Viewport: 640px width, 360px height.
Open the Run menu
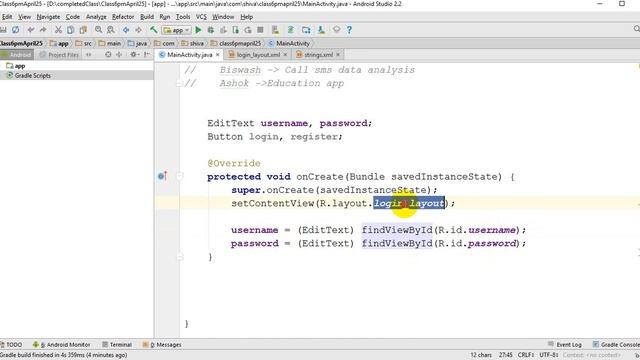click(x=164, y=17)
